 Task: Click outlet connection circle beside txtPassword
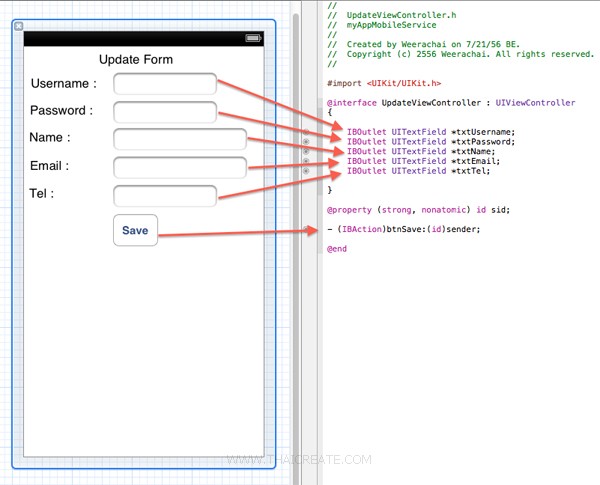[x=306, y=142]
